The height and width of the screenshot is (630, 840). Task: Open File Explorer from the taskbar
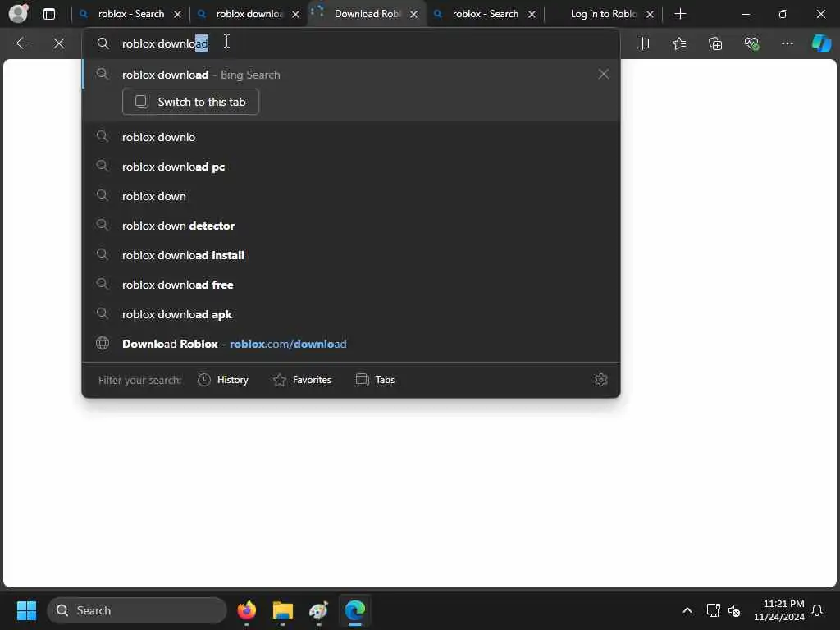[282, 610]
